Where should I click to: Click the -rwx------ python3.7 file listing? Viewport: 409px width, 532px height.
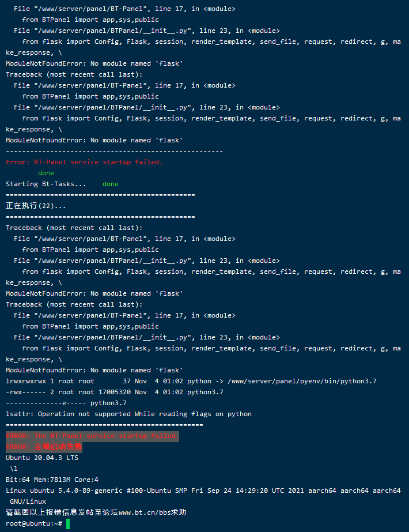coord(115,392)
